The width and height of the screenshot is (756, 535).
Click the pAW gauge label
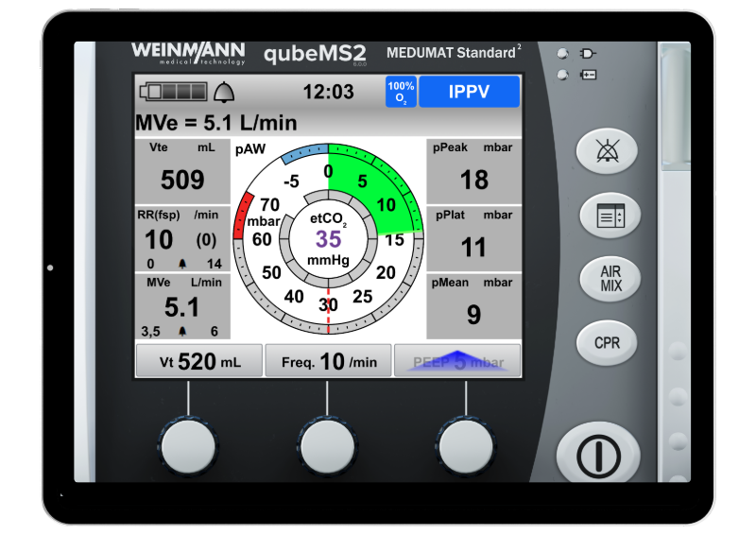click(250, 149)
